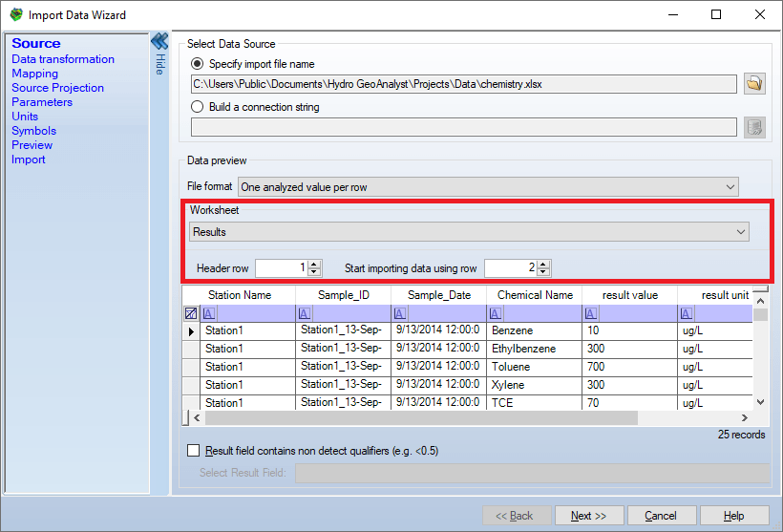Image resolution: width=783 pixels, height=532 pixels.
Task: Click the filter icon under Sample_Date
Action: pos(399,313)
